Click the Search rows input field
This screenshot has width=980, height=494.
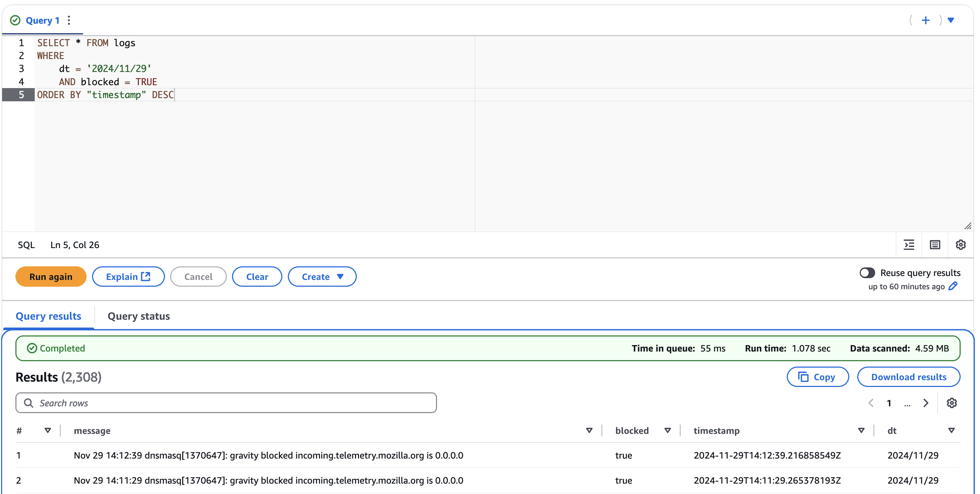(x=226, y=403)
